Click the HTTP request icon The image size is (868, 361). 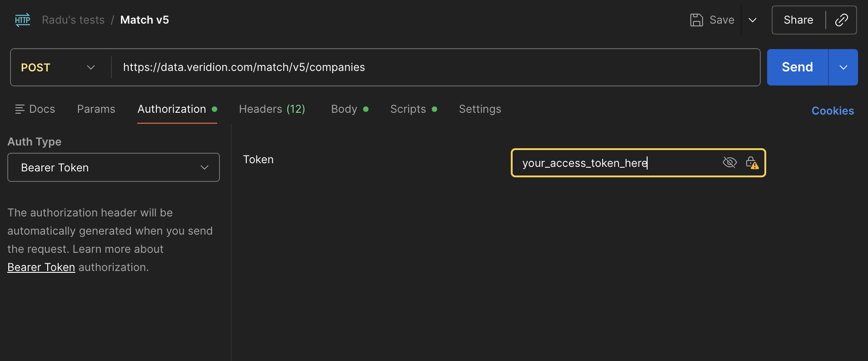pos(23,20)
